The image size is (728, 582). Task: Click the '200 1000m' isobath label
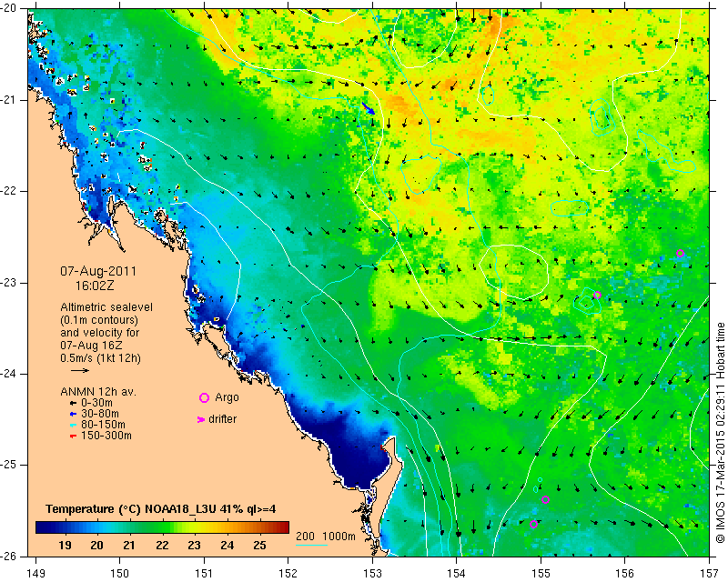point(326,537)
